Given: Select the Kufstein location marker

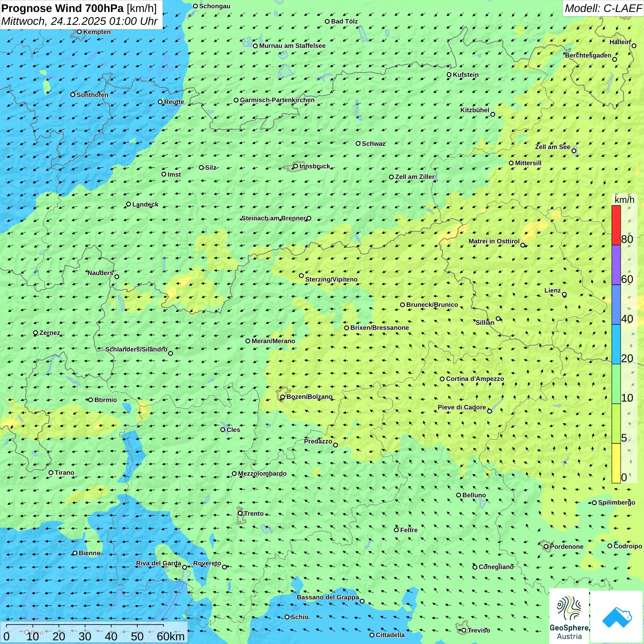Looking at the screenshot, I should click(x=449, y=75).
